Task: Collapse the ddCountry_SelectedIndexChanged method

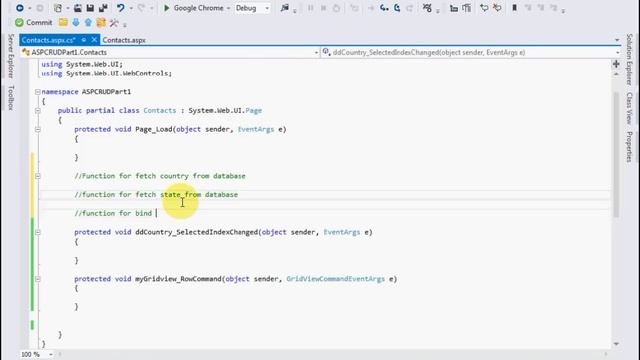Action: coord(38,232)
